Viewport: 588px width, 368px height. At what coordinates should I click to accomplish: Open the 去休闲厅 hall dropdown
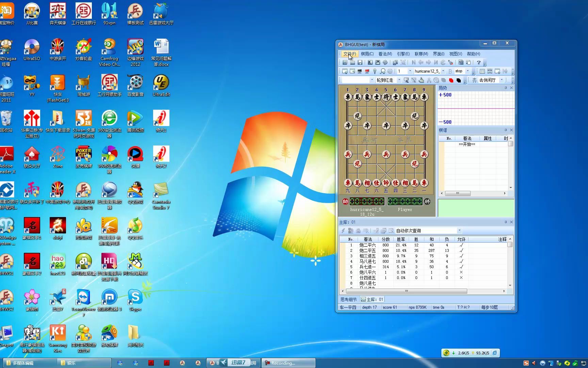(x=502, y=80)
